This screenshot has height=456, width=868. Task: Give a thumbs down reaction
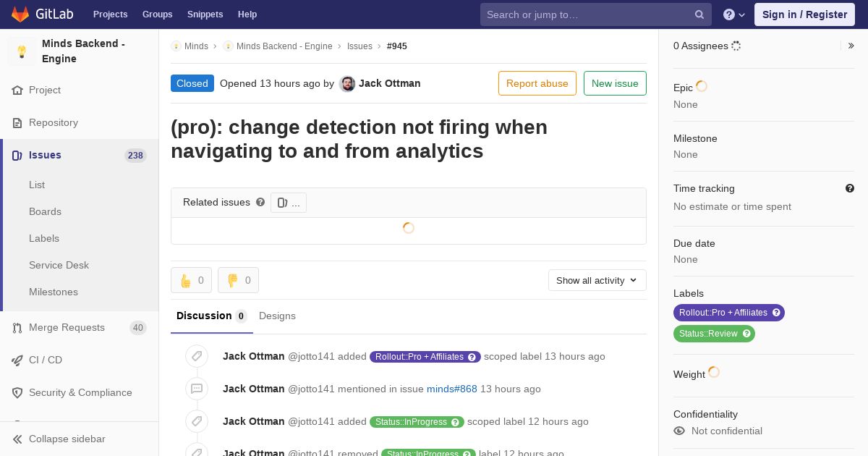238,280
